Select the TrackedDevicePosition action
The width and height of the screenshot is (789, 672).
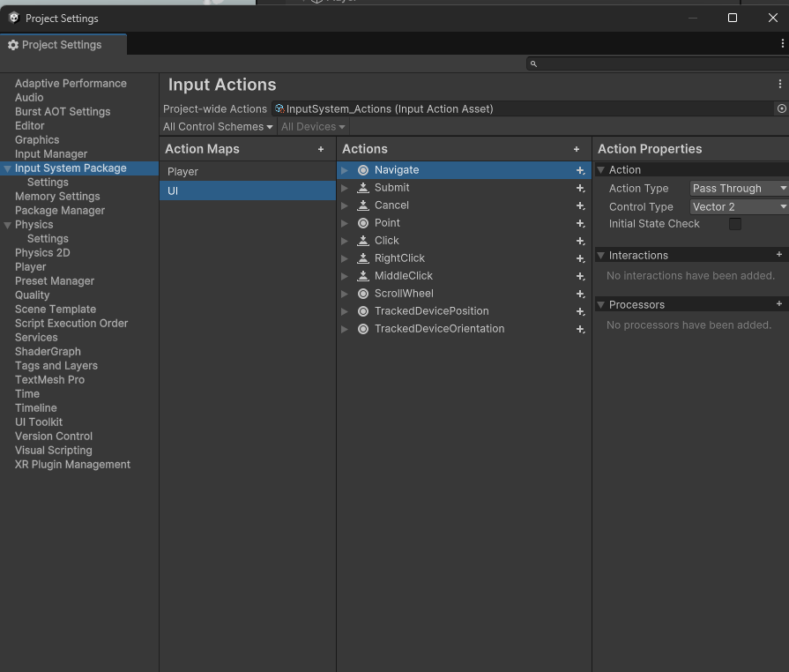pyautogui.click(x=431, y=311)
